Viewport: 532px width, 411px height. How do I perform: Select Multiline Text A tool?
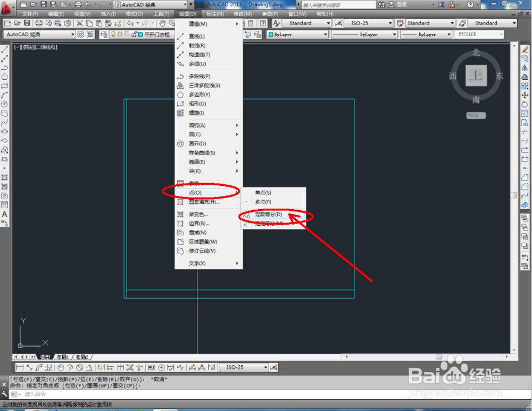tap(4, 214)
